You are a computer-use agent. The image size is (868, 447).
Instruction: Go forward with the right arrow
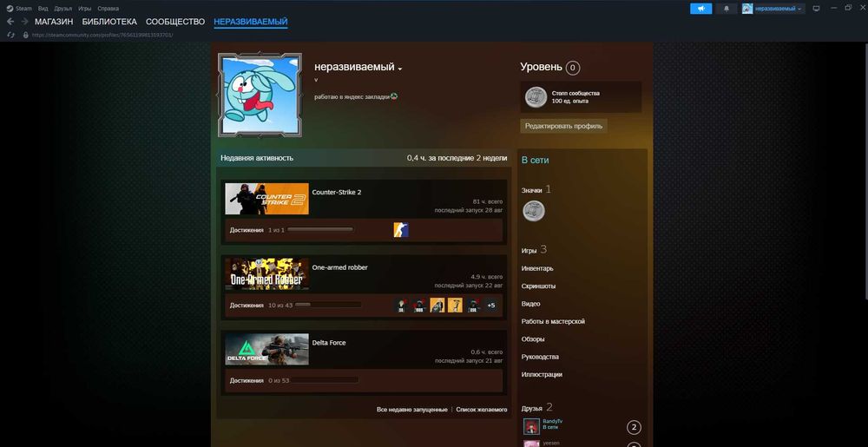click(x=24, y=22)
